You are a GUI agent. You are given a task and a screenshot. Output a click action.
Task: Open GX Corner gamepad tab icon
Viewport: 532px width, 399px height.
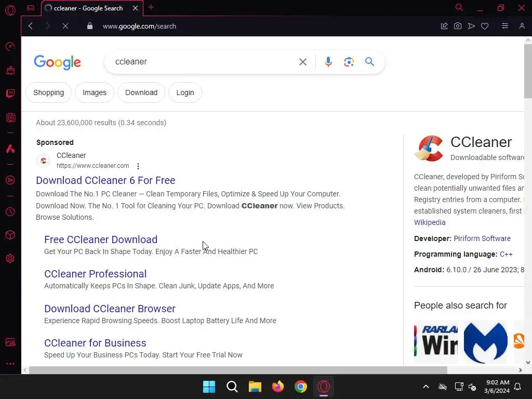[x=31, y=8]
